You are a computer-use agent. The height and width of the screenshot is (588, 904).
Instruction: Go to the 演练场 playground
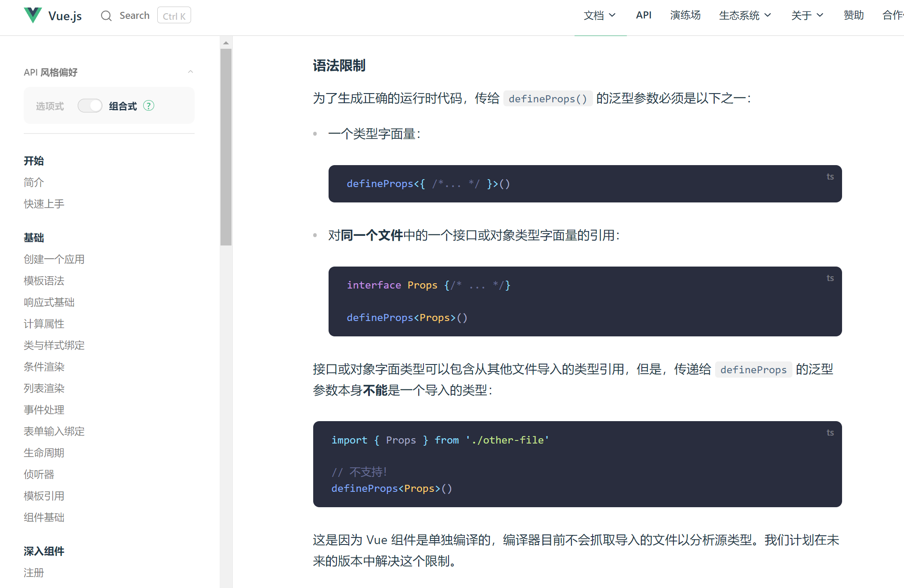tap(685, 15)
